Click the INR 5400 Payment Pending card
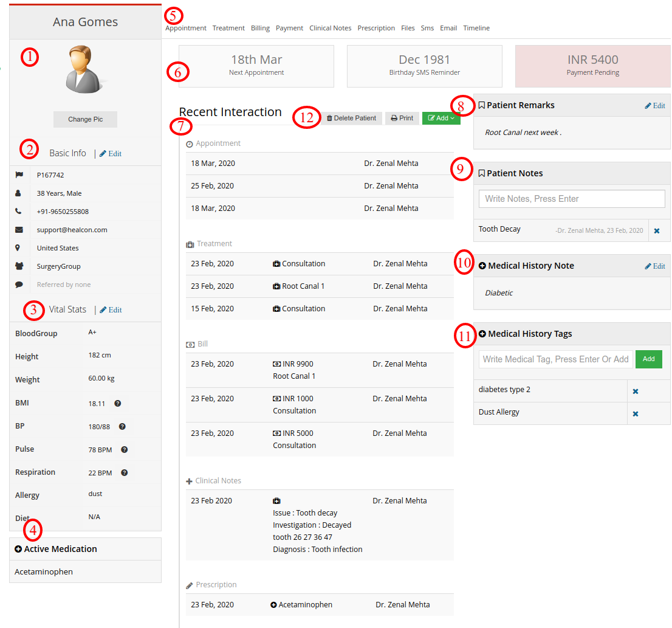 click(593, 66)
